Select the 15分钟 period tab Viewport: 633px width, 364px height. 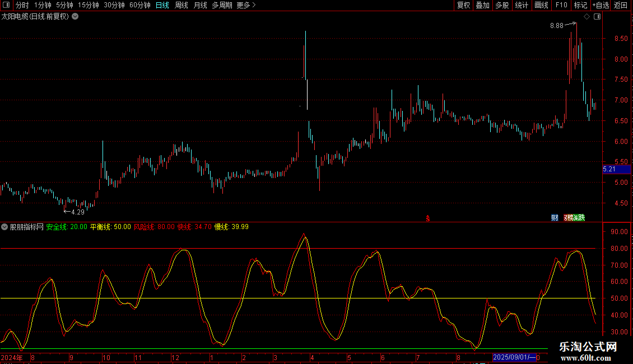(89, 5)
